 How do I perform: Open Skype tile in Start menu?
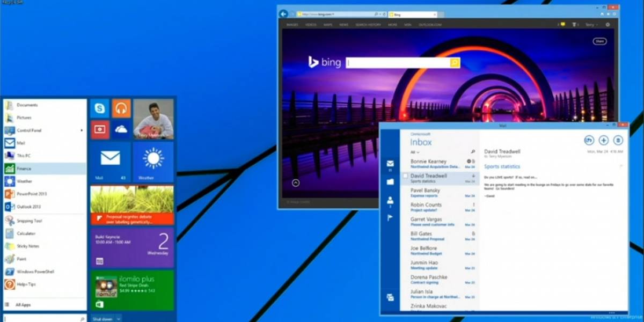(100, 108)
